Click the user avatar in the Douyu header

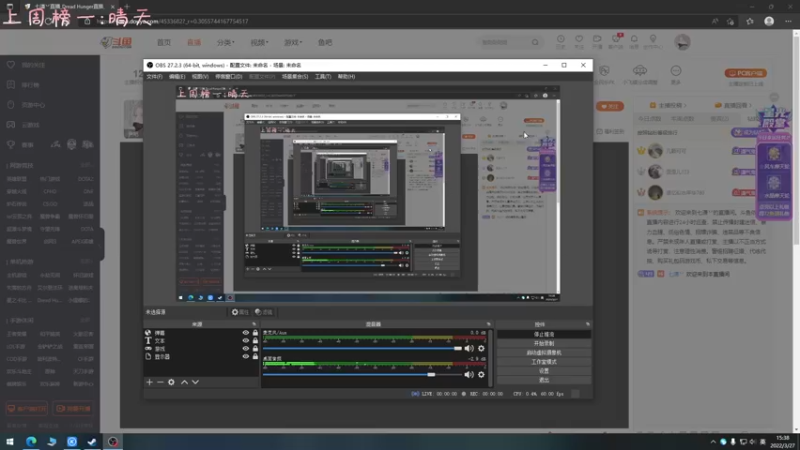click(683, 42)
